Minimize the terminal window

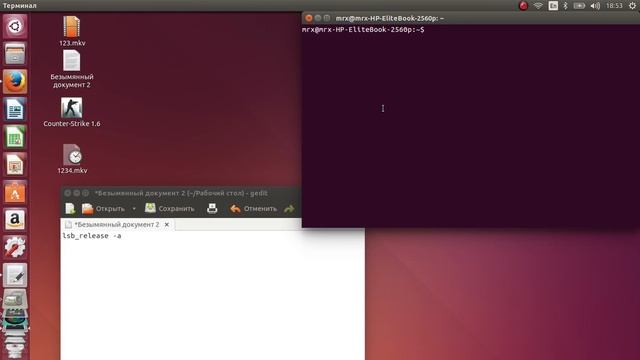coord(318,18)
